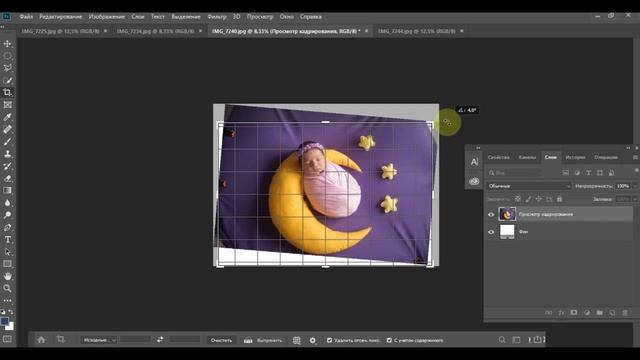Open the crop overlay grid options
640x360 pixels.
[x=297, y=340]
